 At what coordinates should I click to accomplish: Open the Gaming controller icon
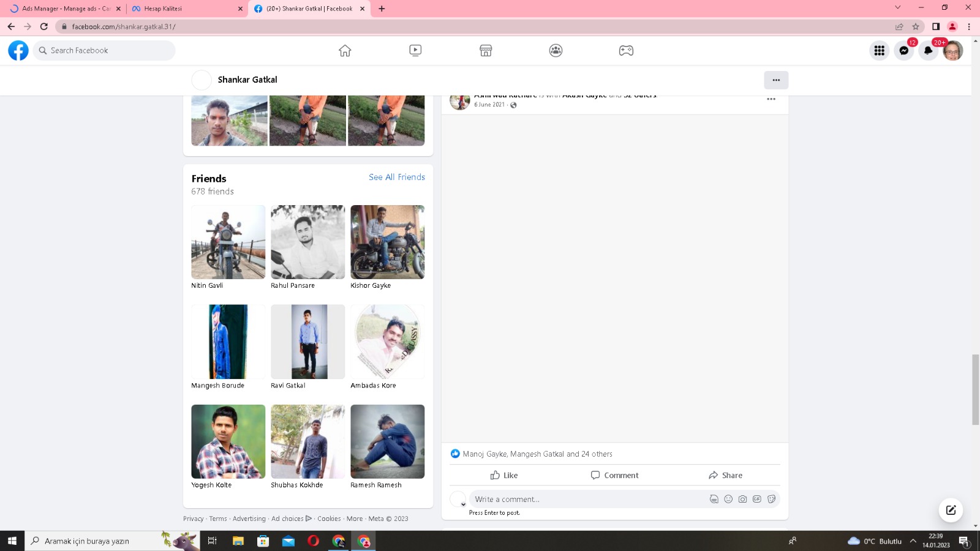[626, 50]
